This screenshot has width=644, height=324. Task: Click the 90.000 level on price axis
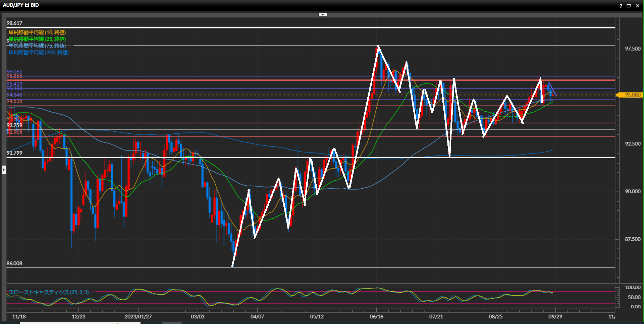633,191
